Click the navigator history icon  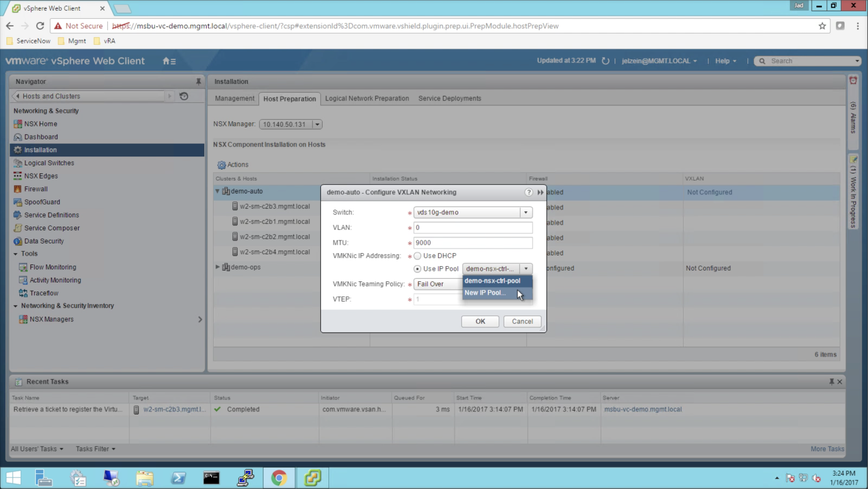tap(184, 97)
